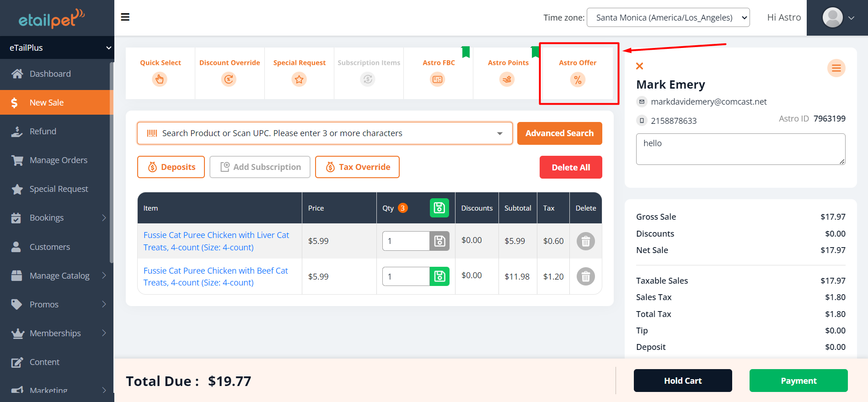868x402 pixels.
Task: Open the Astro Offer percent icon
Action: tap(578, 80)
